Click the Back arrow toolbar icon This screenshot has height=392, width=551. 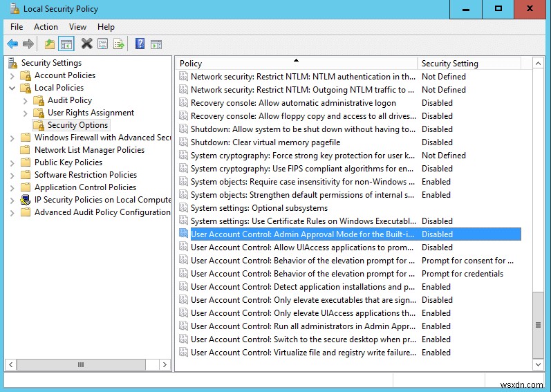[12, 44]
